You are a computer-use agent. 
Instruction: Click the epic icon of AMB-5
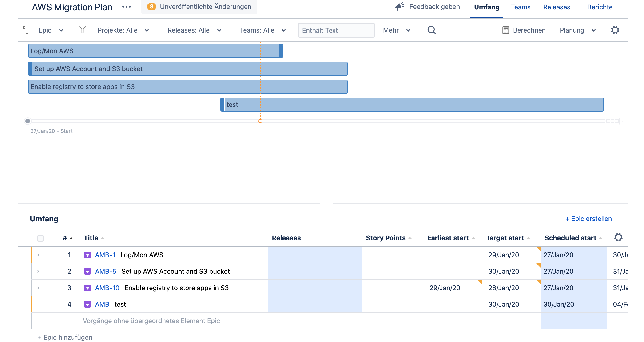click(87, 271)
